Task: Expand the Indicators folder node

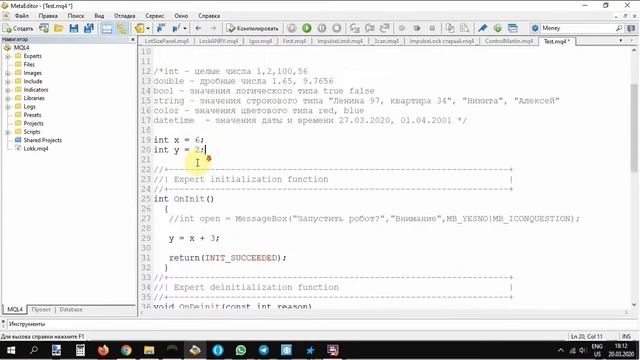Action: (x=8, y=90)
